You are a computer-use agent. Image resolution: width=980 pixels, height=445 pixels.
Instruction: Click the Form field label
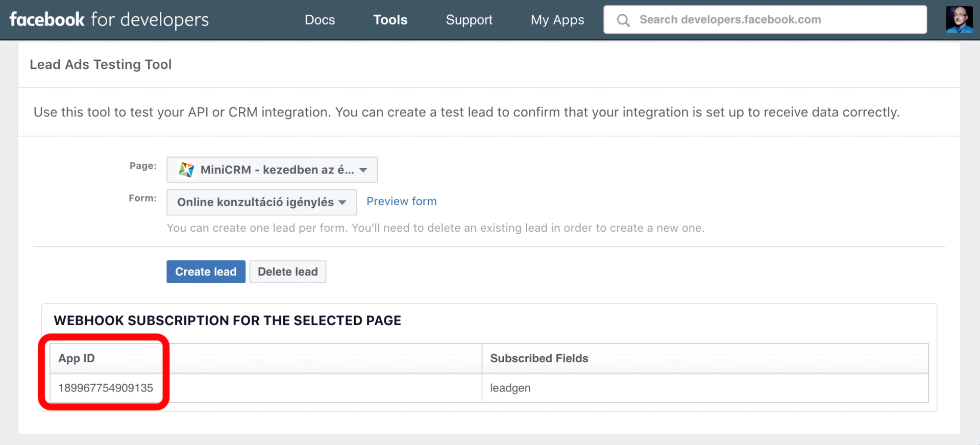click(142, 198)
